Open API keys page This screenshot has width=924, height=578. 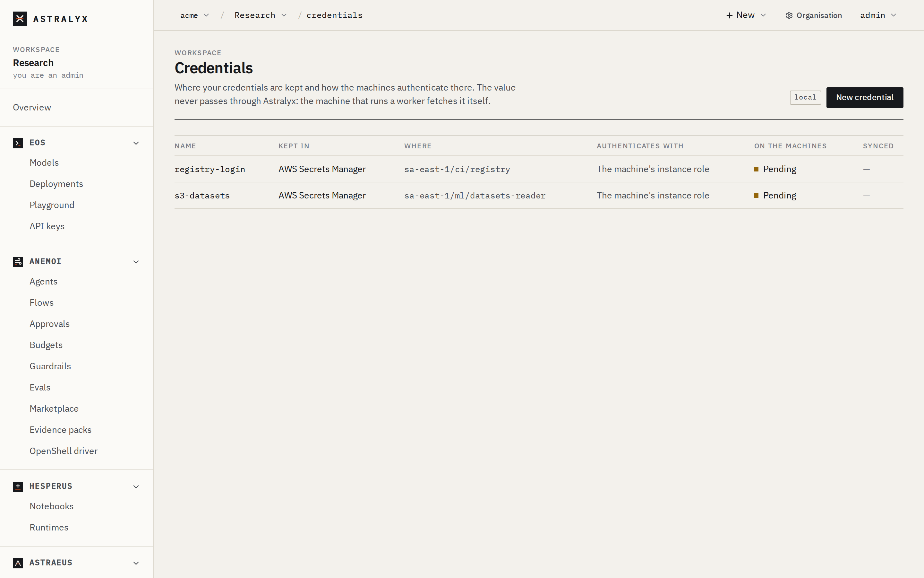[x=47, y=226]
